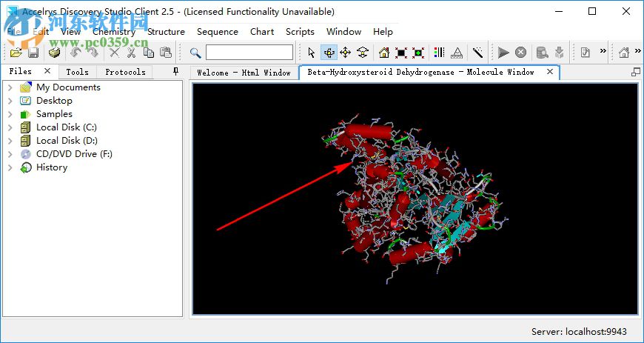644x343 pixels.
Task: Expand the Local Disk (D:) node
Action: (10, 141)
